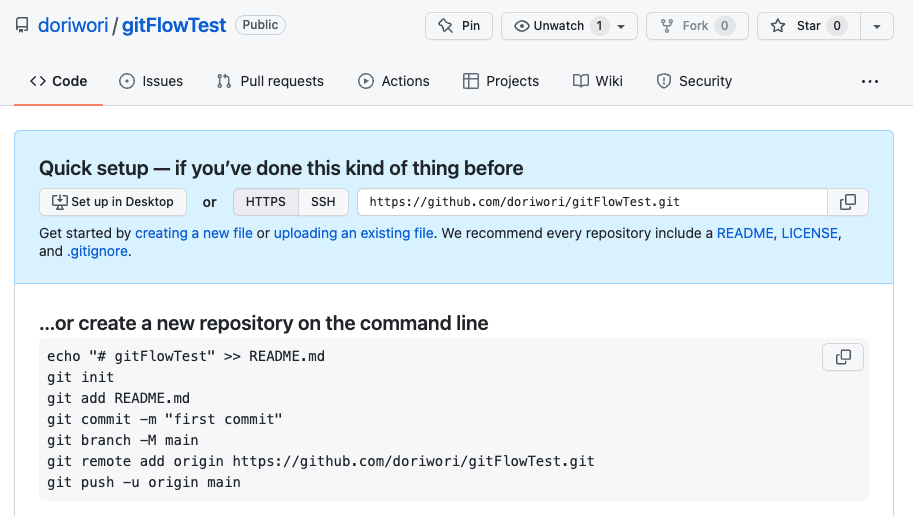The image size is (913, 516).
Task: Open the Projects tab
Action: click(x=501, y=81)
